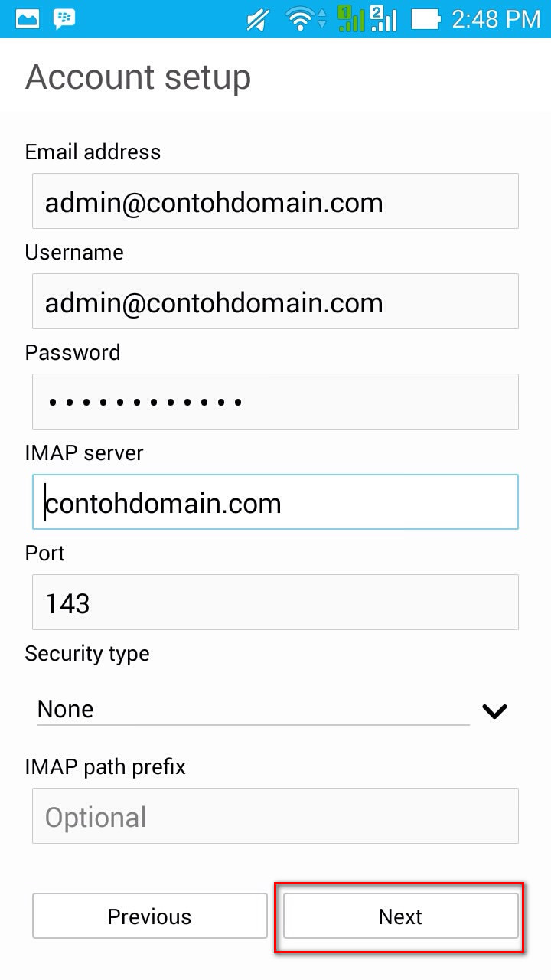Screen dimensions: 551x980
Task: Tap the Password field with dots
Action: pyautogui.click(x=275, y=402)
